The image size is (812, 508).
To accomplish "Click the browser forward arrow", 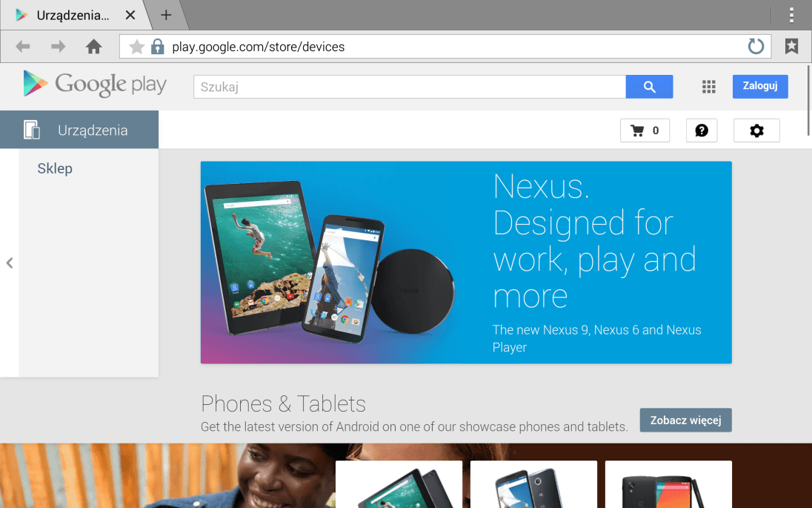I will [x=58, y=47].
